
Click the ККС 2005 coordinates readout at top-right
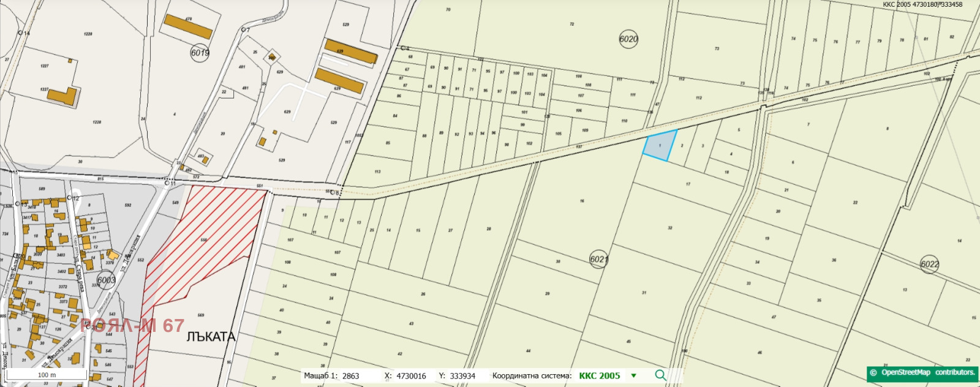coord(922,4)
